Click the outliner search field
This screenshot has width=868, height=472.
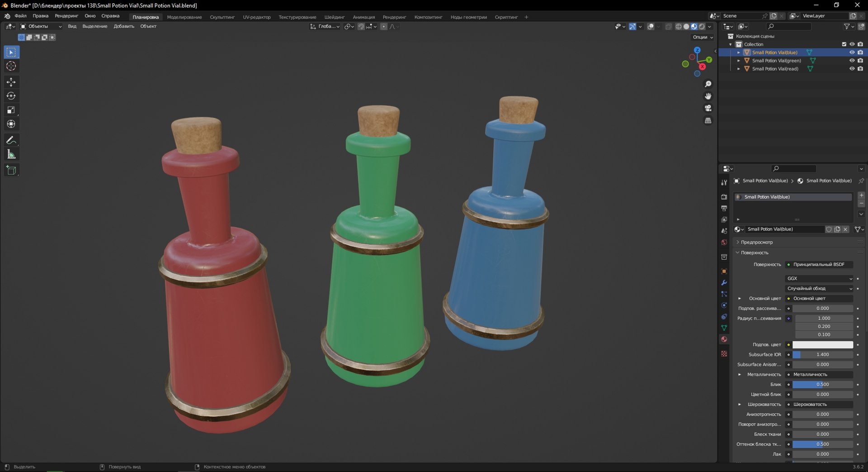[789, 27]
